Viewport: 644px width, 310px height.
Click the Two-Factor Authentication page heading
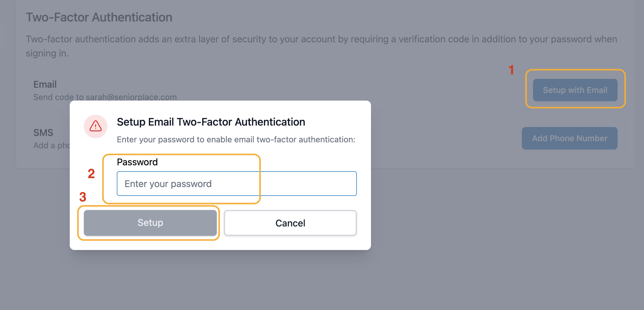[x=99, y=17]
